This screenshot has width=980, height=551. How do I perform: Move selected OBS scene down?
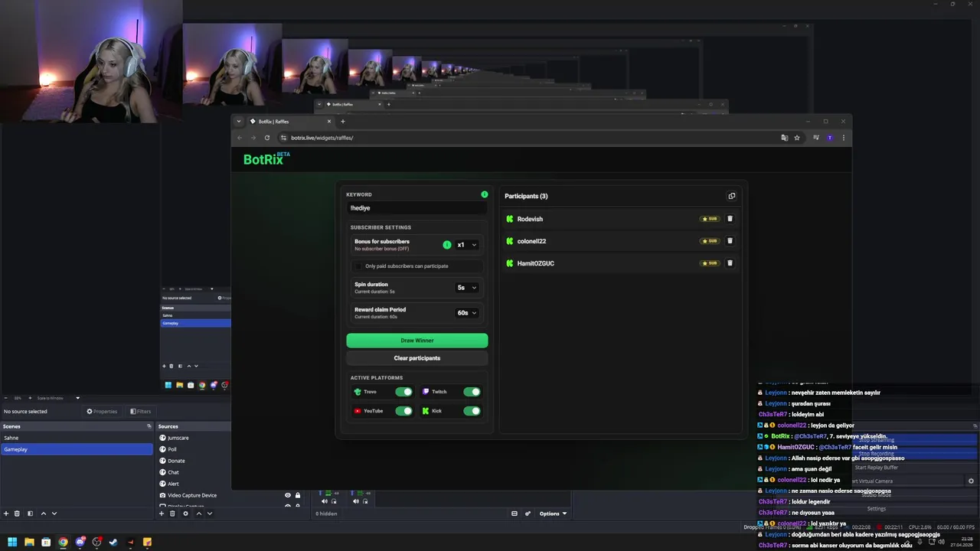pos(54,514)
